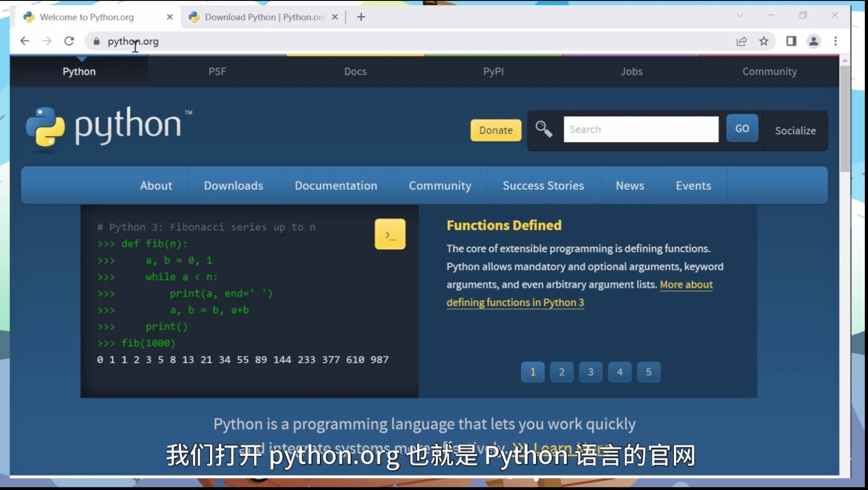This screenshot has height=490, width=868.
Task: Bookmark this page with the star icon
Action: click(x=764, y=41)
